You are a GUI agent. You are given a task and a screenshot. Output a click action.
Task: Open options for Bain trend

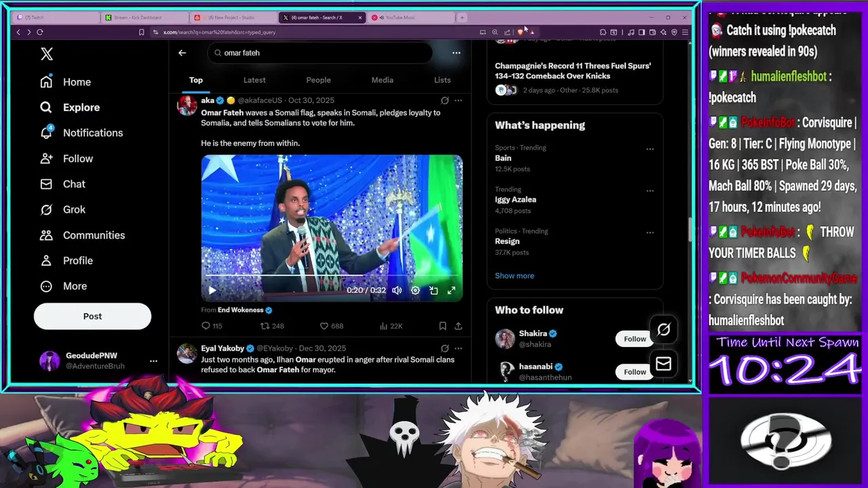650,149
